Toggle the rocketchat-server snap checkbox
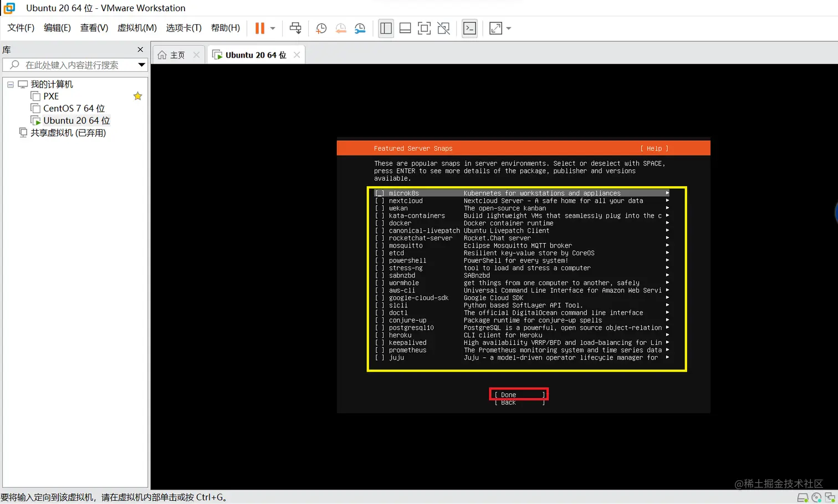The width and height of the screenshot is (838, 504). (380, 238)
